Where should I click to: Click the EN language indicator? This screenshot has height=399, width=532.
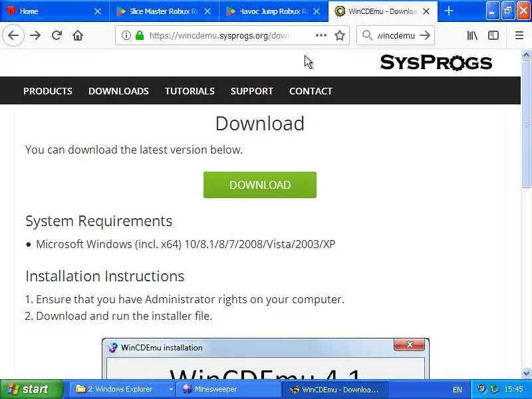tap(457, 390)
